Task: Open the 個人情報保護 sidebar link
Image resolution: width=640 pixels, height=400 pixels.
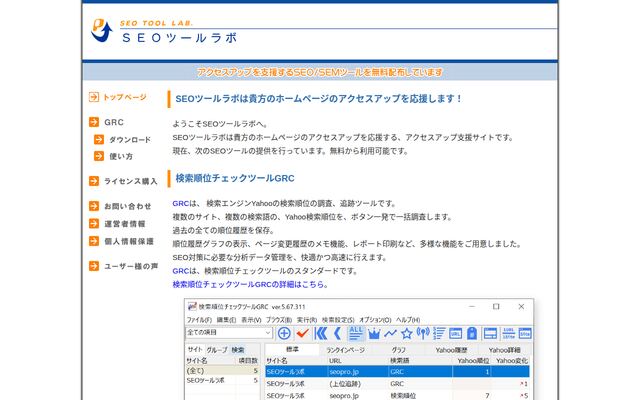Action: pos(129,241)
